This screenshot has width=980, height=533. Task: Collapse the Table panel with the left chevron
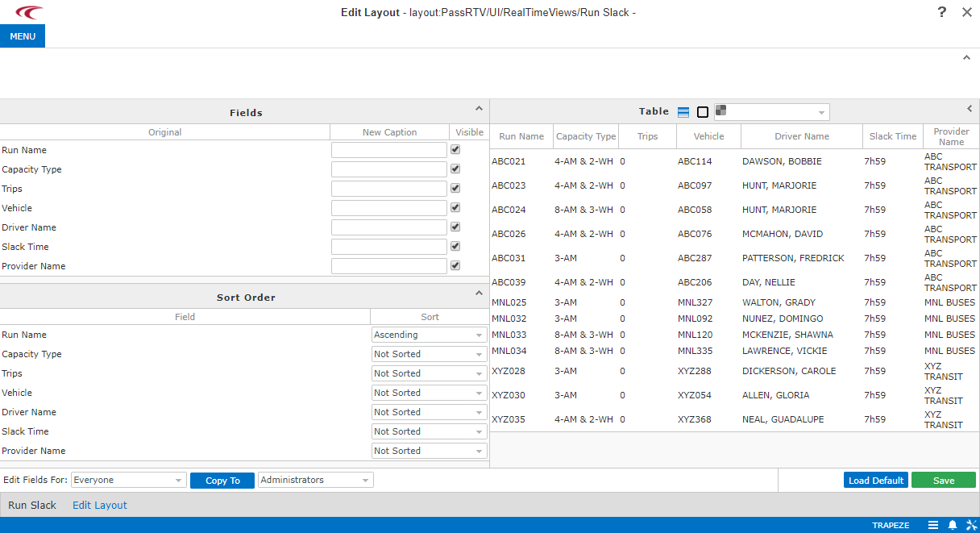point(969,107)
